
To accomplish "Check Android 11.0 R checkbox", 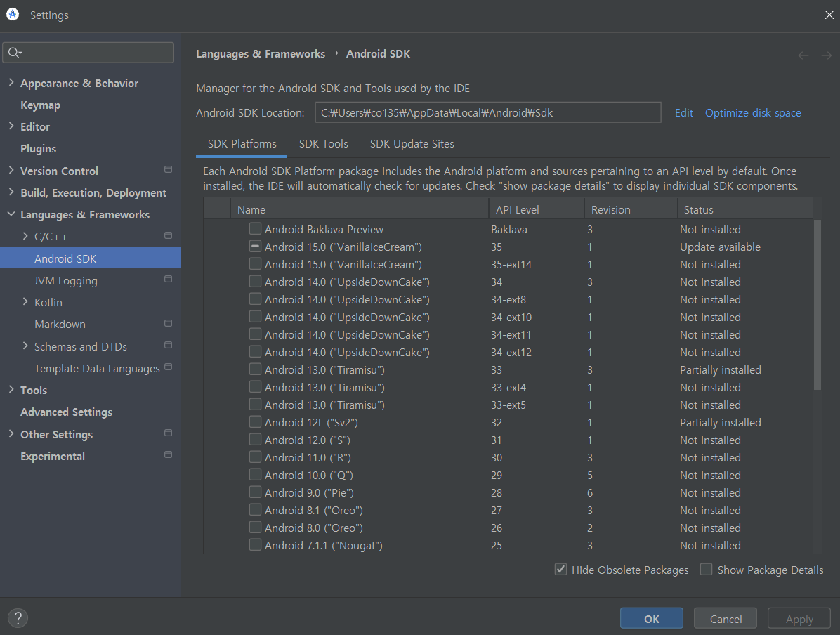I will click(x=255, y=457).
